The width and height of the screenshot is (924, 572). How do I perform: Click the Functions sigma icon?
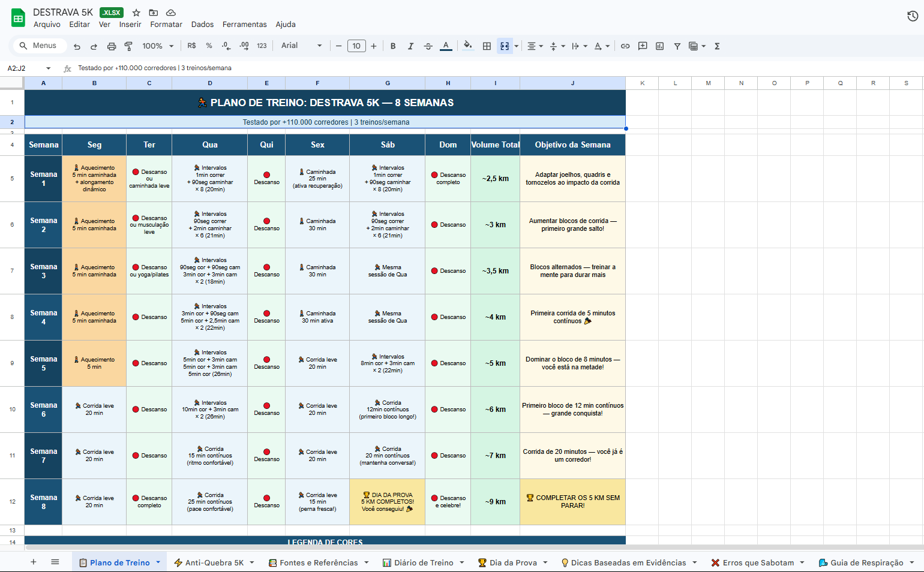(x=717, y=46)
